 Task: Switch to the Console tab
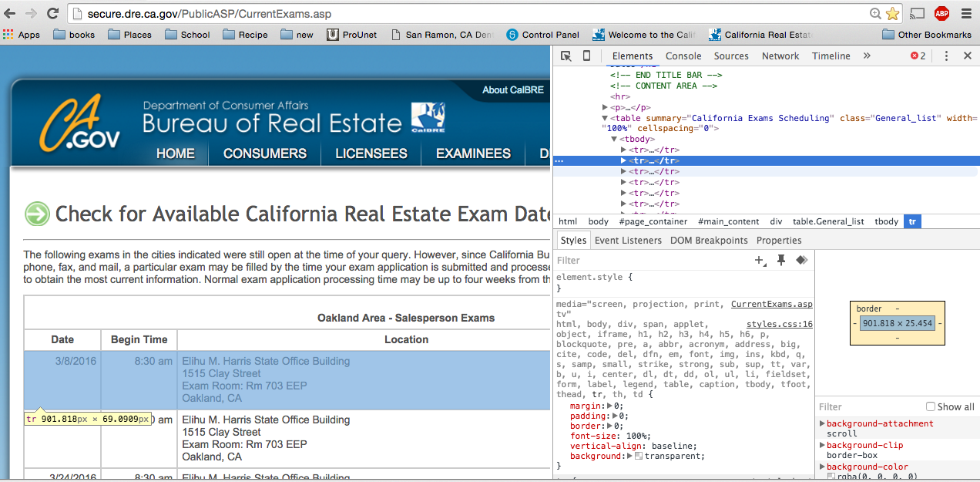(x=683, y=56)
